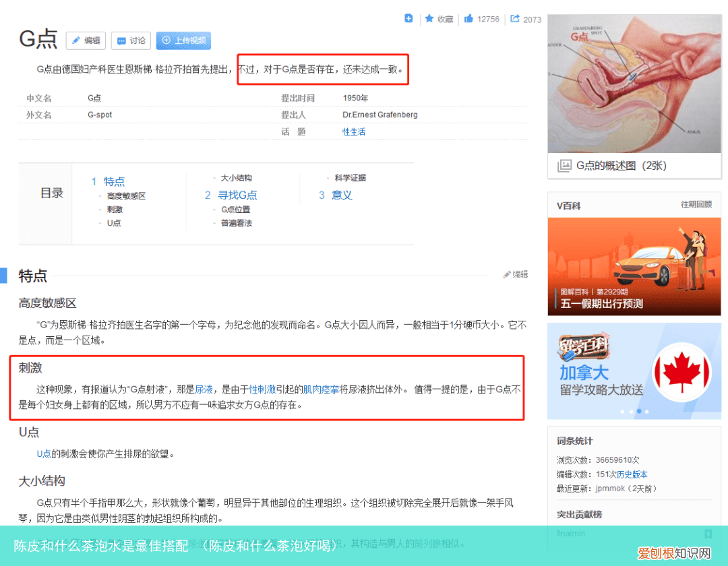Click the Dr.Ernest Grafenberg value text
Screen dimensions: 728x566
tap(380, 115)
